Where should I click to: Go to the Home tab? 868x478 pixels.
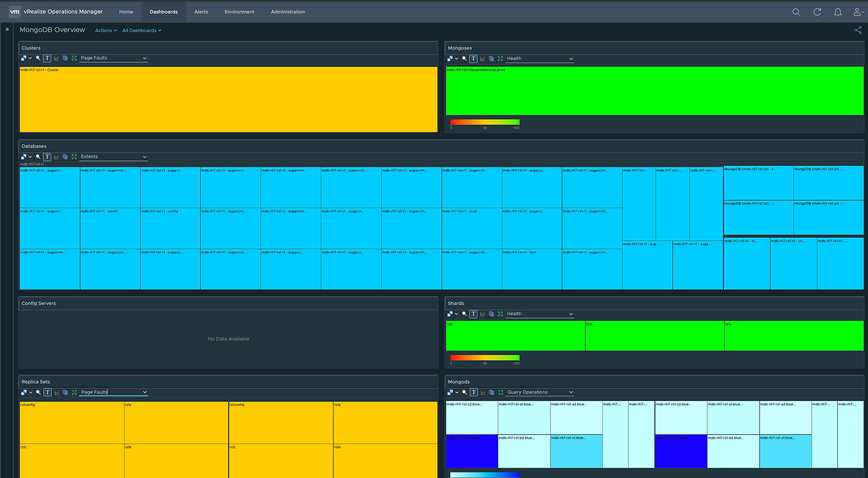point(126,12)
